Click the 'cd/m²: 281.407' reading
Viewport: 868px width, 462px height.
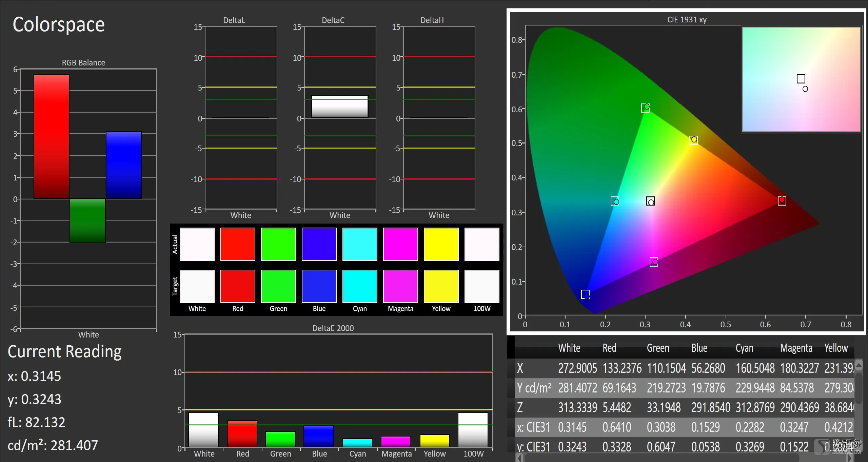click(53, 445)
